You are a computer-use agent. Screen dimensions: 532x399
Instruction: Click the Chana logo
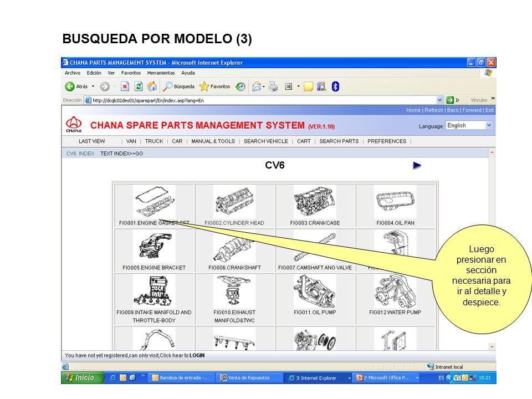coord(74,125)
